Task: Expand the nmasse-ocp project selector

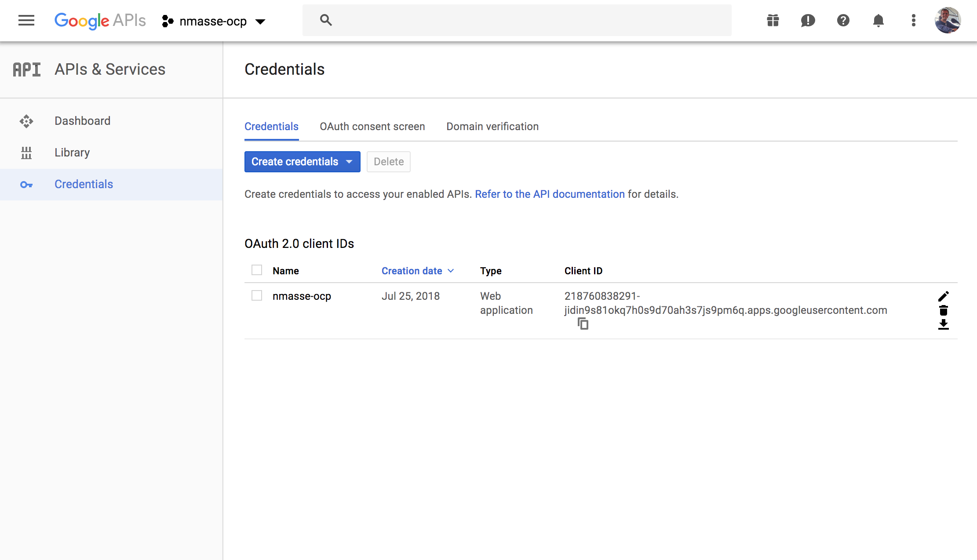Action: pyautogui.click(x=214, y=21)
